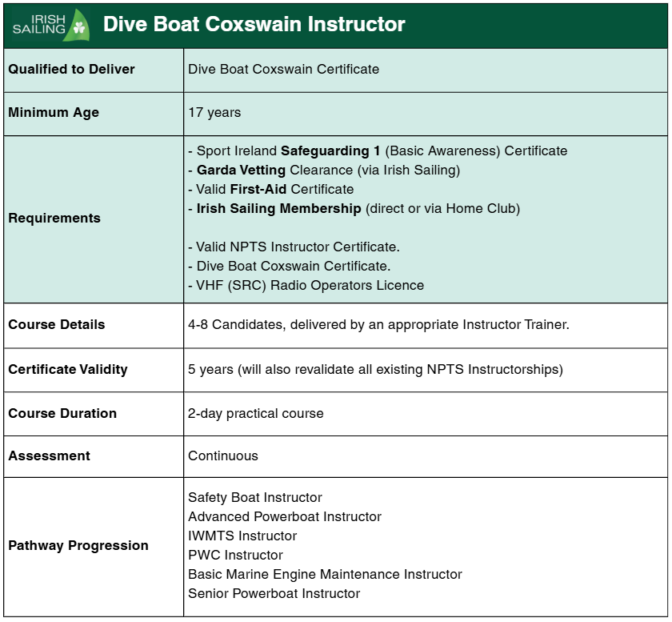Select the PWC Instructor pathway entry
This screenshot has height=622, width=672.
tap(235, 556)
